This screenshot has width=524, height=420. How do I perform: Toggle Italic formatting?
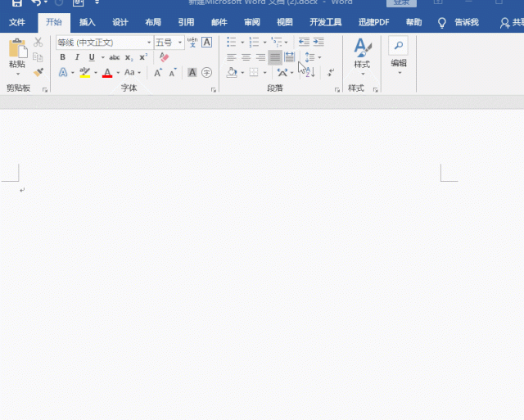pos(77,57)
